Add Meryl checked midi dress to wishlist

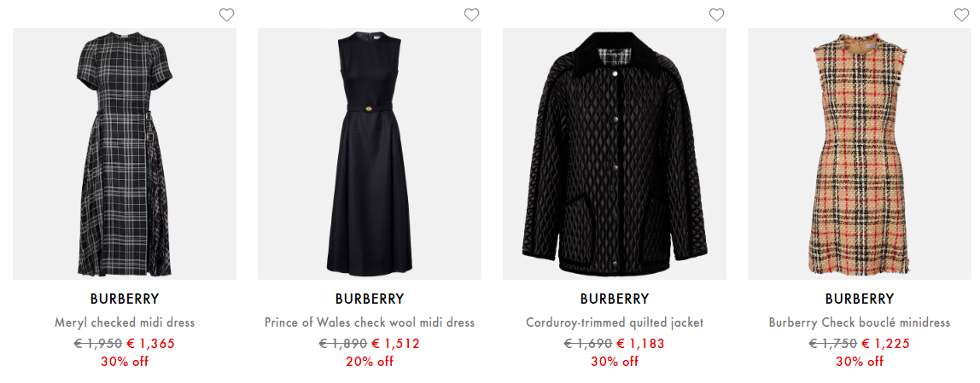point(226,15)
